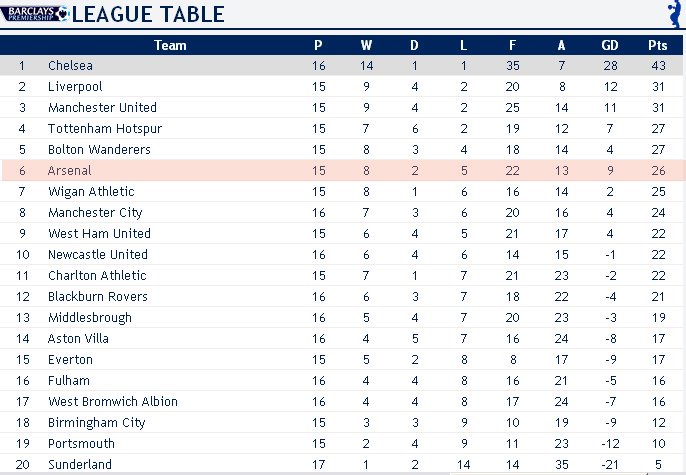The image size is (686, 475).
Task: Open the Manchester City team link
Action: 95,213
